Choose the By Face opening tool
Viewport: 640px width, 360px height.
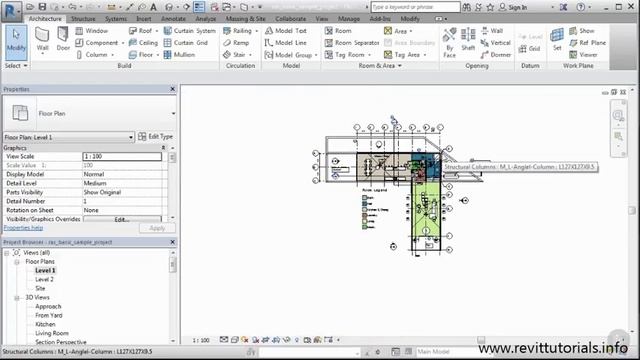(x=449, y=43)
